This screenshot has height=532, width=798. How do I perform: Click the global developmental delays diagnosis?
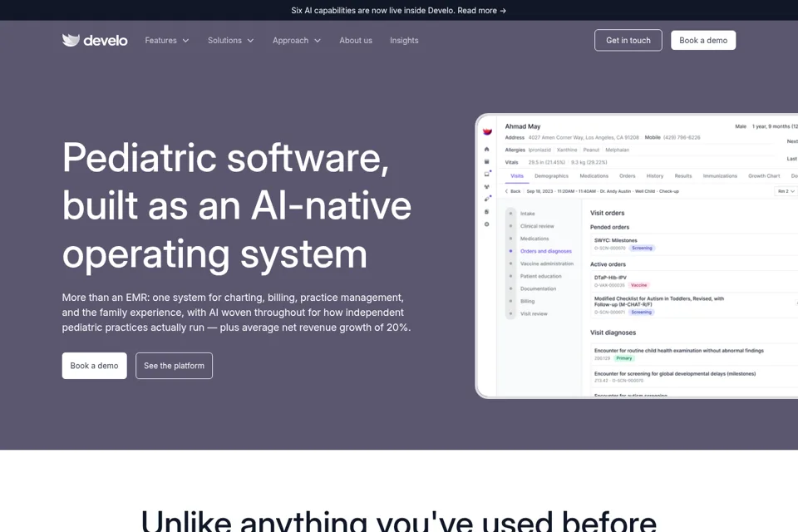[x=675, y=374]
